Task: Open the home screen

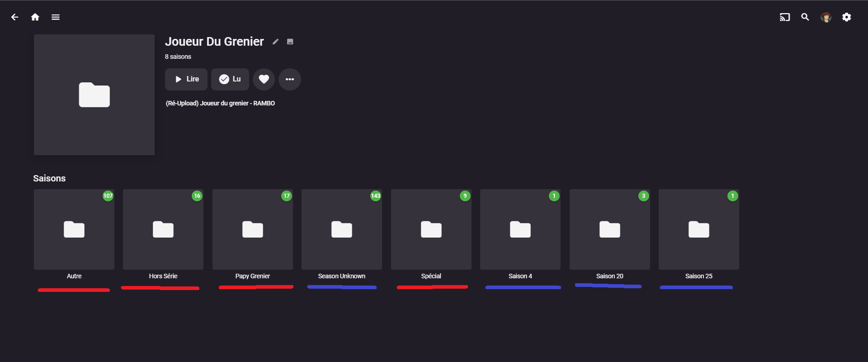Action: point(35,17)
